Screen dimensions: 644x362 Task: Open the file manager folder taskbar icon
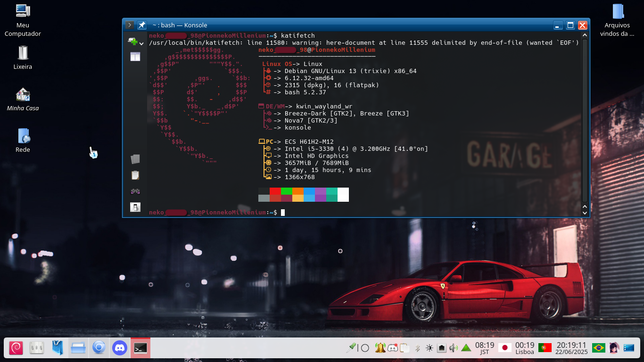click(x=78, y=348)
